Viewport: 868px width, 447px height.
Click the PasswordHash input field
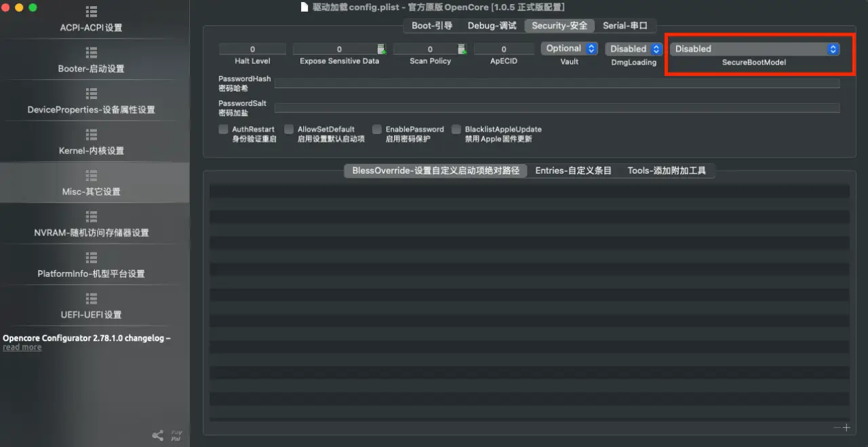(x=556, y=83)
